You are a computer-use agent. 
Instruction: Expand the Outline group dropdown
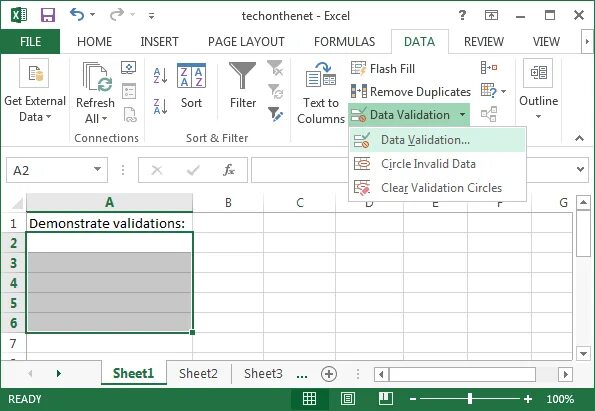pos(538,90)
